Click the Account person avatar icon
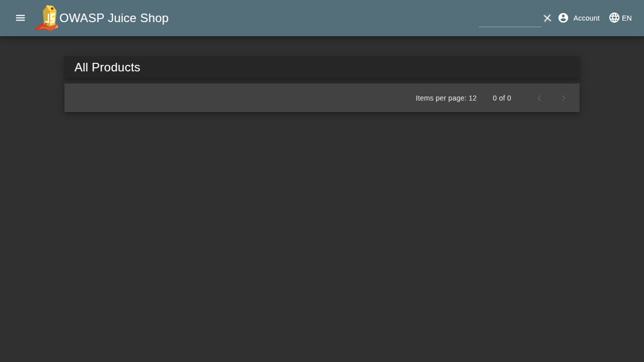 (563, 18)
